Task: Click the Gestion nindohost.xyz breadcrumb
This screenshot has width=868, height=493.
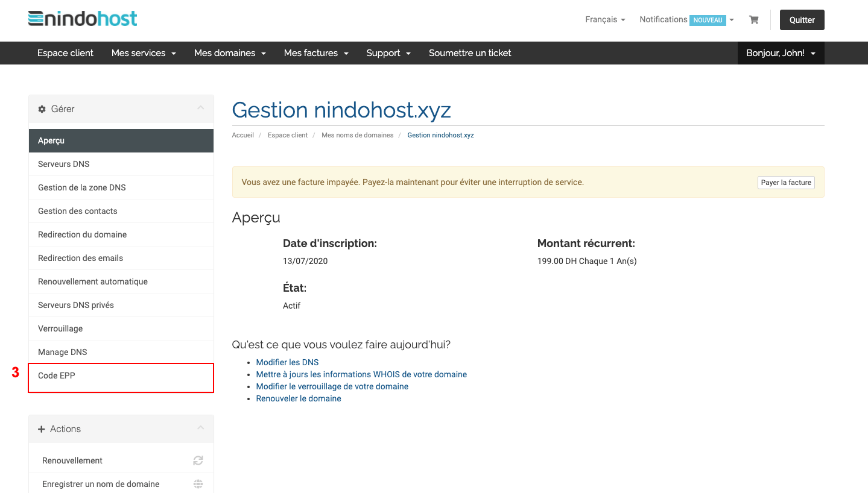Action: pos(441,135)
